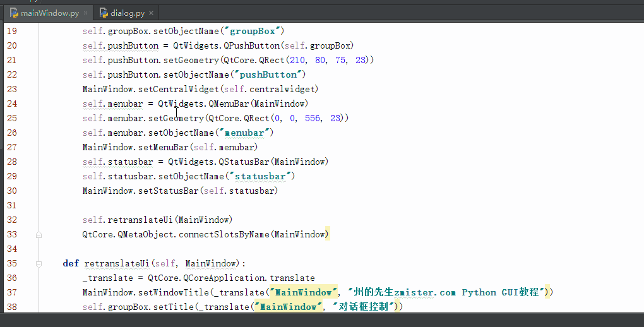Click setStatusBar on line 30
The image size is (644, 327).
click(169, 191)
